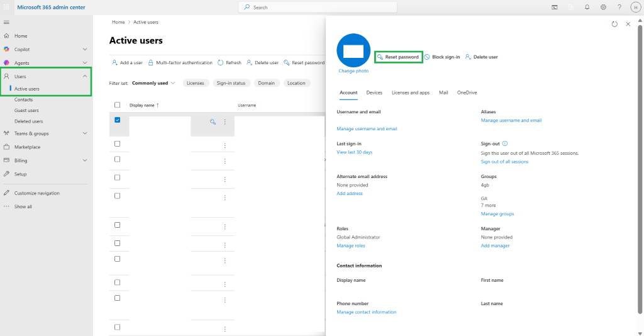Image resolution: width=644 pixels, height=336 pixels.
Task: Open the Commonly used filter set dropdown
Action: pyautogui.click(x=153, y=83)
